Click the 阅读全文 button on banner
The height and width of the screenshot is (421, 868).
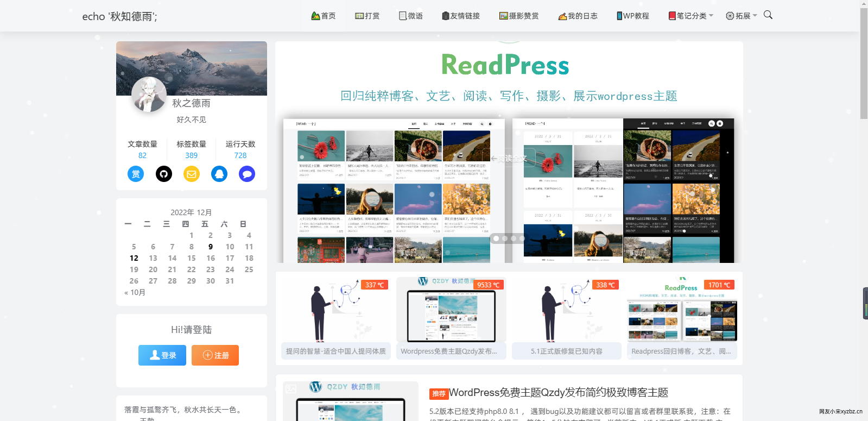(509, 158)
